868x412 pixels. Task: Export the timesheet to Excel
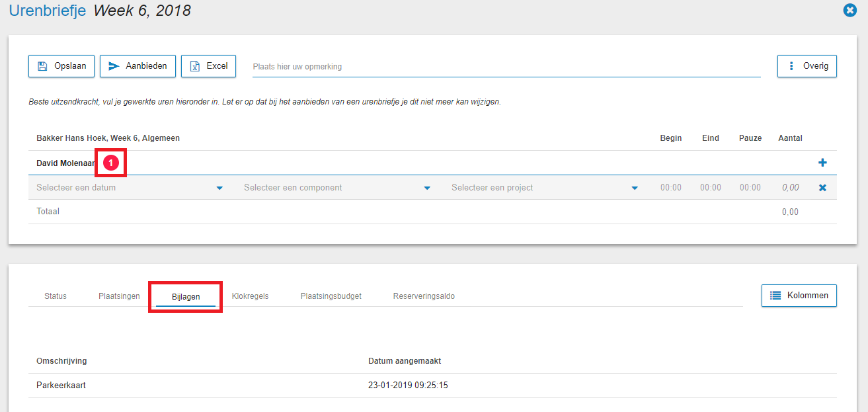pyautogui.click(x=208, y=66)
